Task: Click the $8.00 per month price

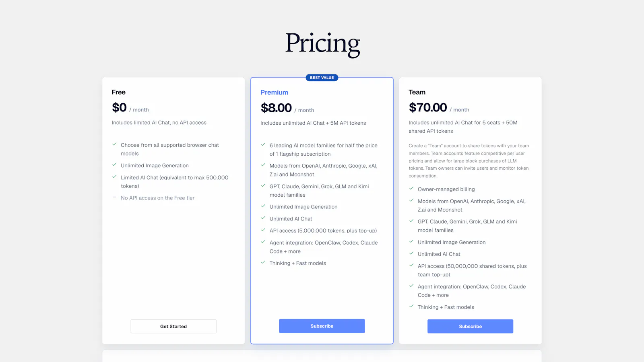Action: point(287,108)
